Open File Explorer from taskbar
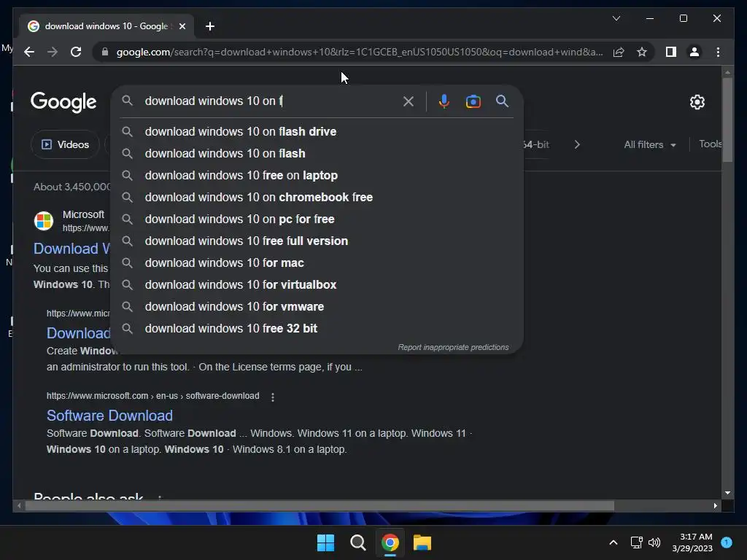This screenshot has width=747, height=560. click(x=422, y=542)
